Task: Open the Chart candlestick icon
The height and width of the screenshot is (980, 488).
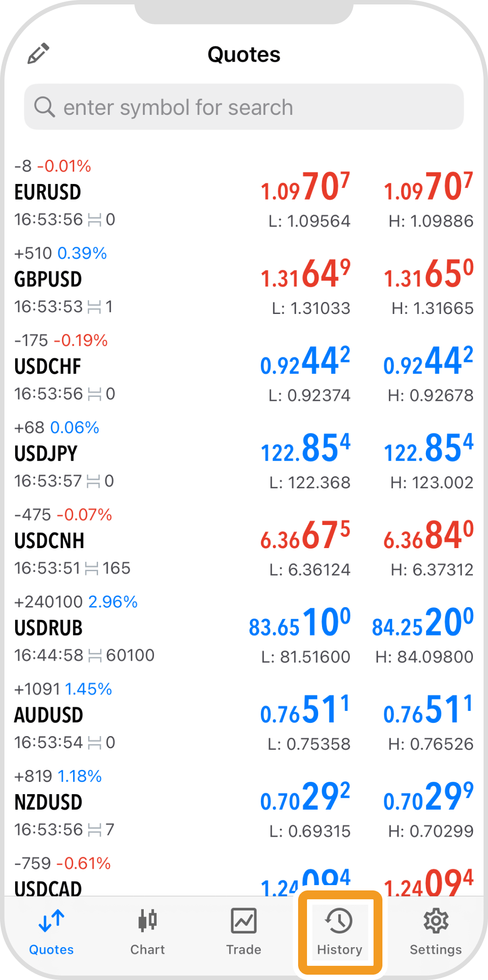Action: 147,921
